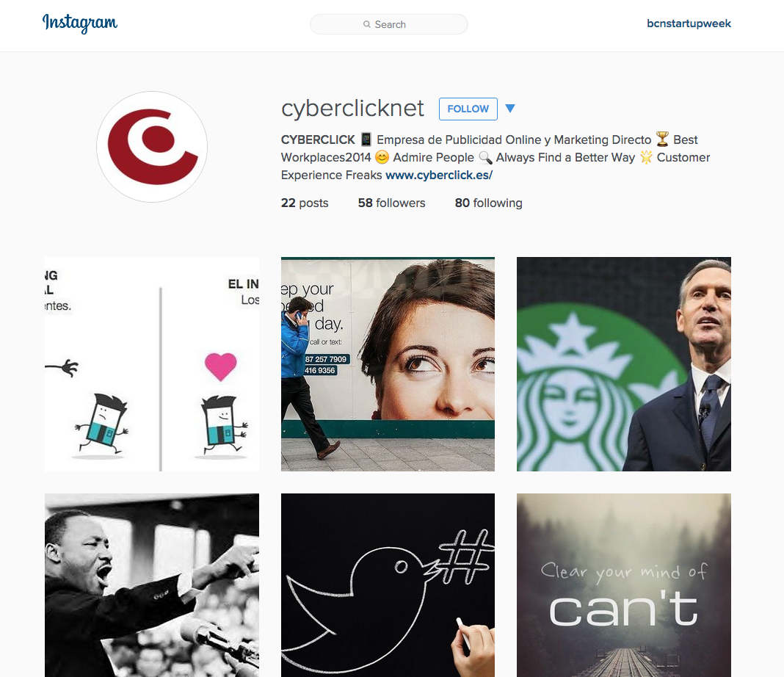Click the cyberclicknet username heading
The image size is (784, 677).
(352, 109)
